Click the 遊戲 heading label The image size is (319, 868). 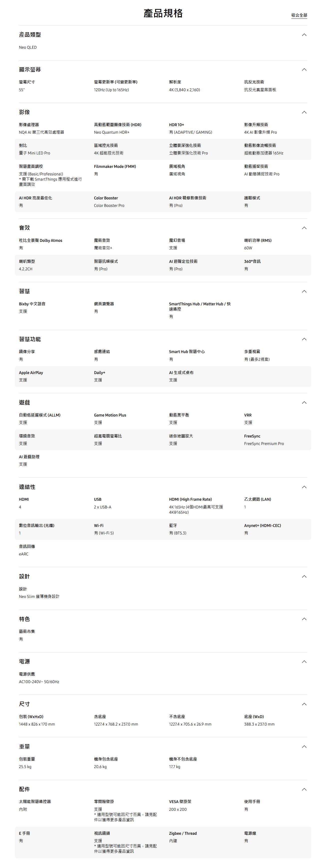[24, 403]
